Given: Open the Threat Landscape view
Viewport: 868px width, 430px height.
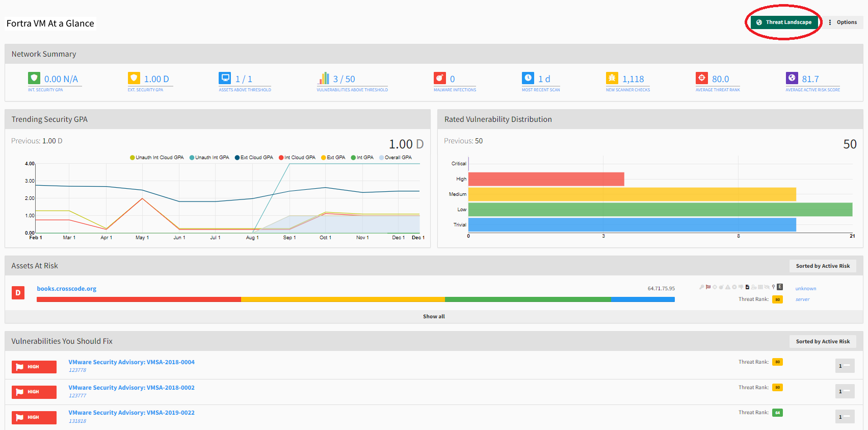Looking at the screenshot, I should 784,22.
